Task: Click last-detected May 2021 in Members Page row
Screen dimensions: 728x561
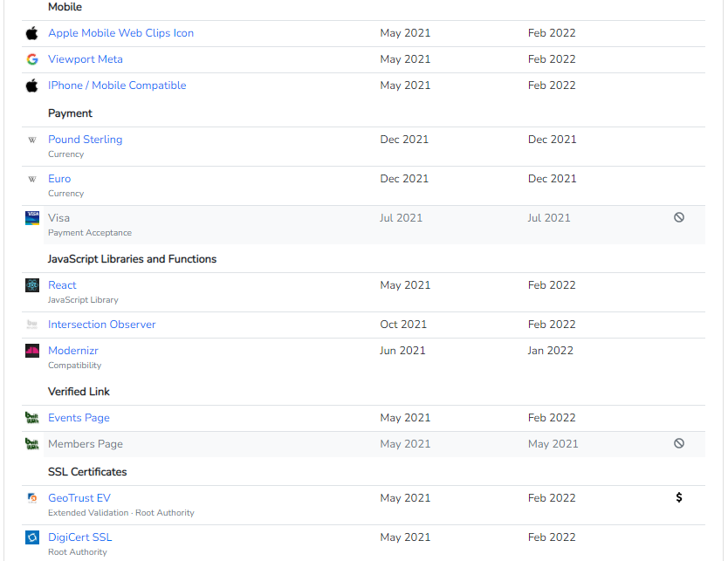Action: (553, 444)
